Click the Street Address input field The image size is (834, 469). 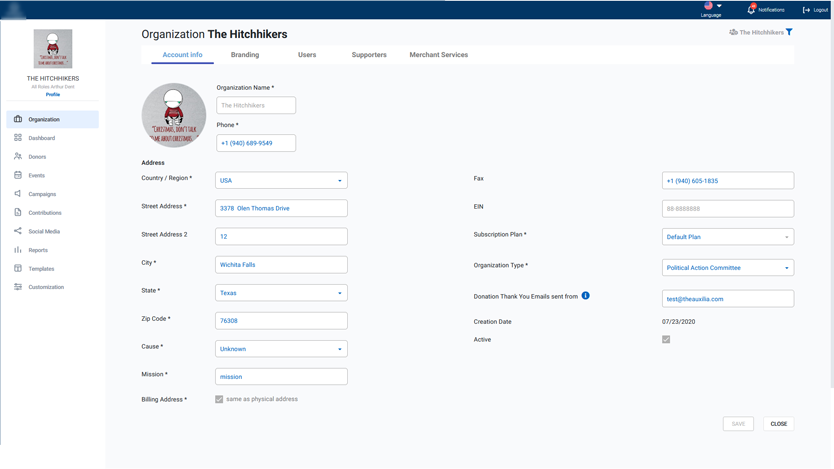pos(281,209)
